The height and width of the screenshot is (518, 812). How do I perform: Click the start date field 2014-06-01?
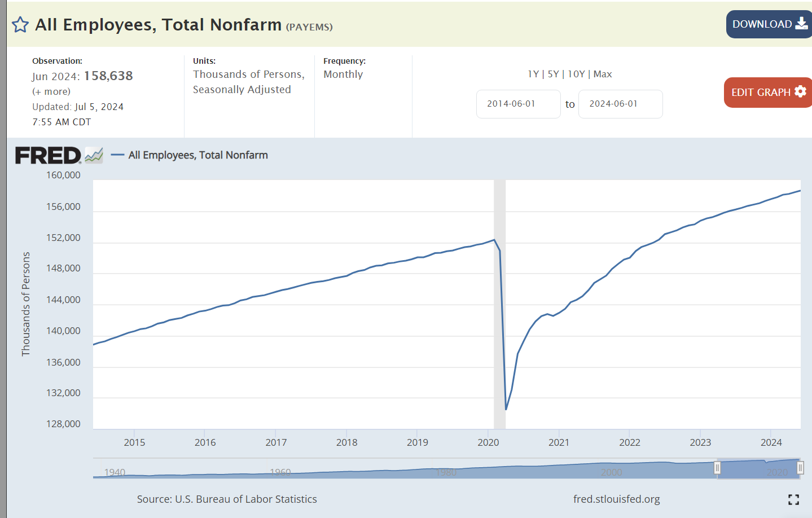518,104
